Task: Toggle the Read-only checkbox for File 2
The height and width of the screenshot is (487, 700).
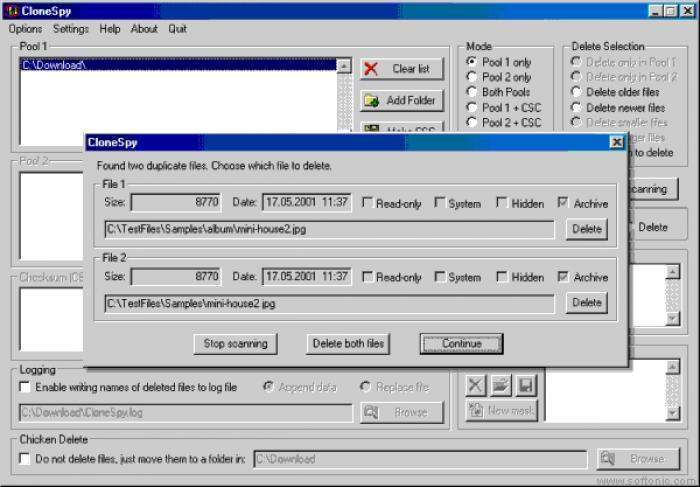Action: [368, 277]
